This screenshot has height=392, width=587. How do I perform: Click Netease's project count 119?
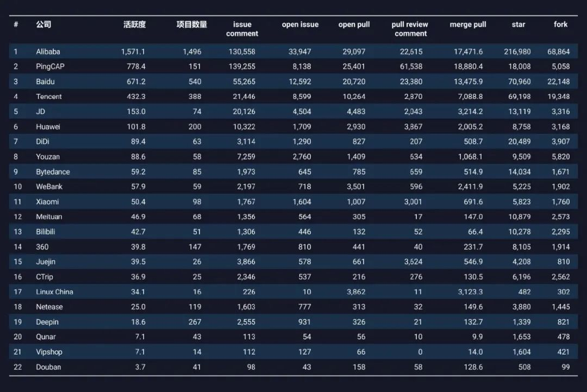195,307
